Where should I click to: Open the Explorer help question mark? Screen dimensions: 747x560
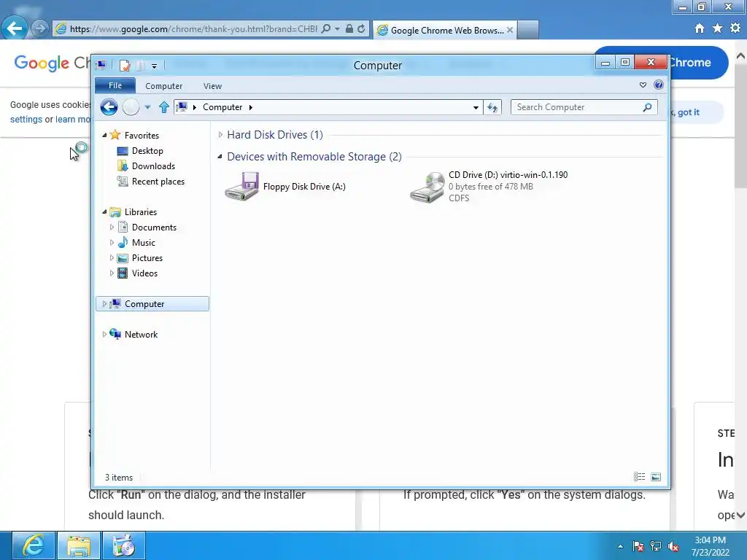click(x=659, y=85)
